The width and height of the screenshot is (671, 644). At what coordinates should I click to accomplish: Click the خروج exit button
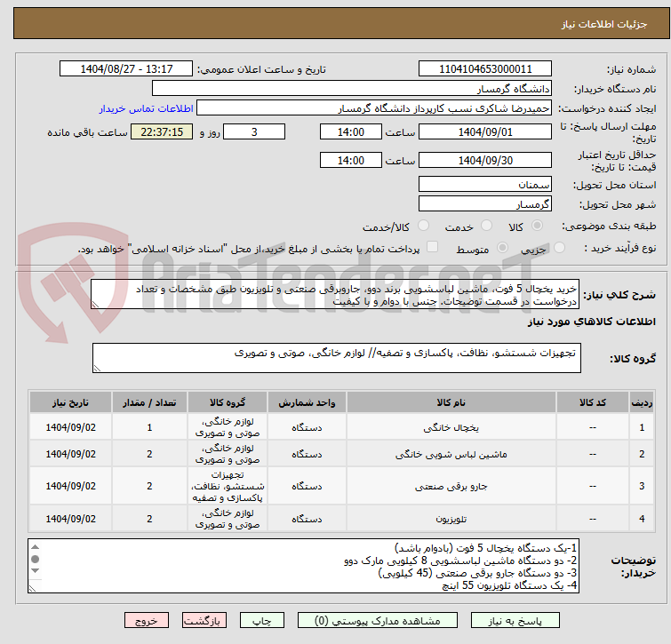pos(147,621)
